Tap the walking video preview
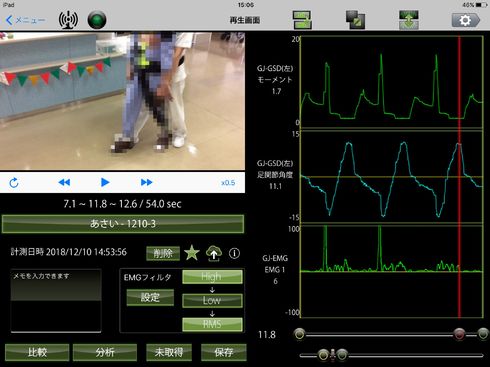The image size is (490, 367). tap(122, 101)
